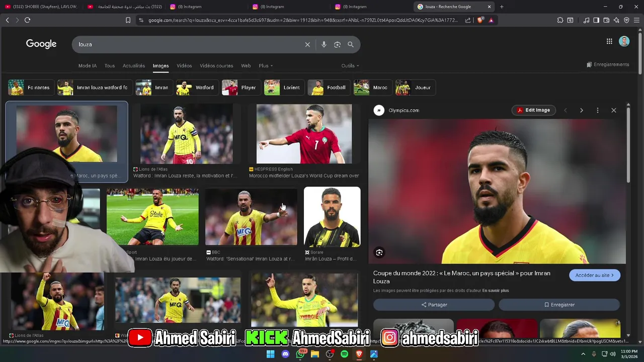Open the browser extensions puzzle icon
644x362 pixels.
click(x=560, y=20)
